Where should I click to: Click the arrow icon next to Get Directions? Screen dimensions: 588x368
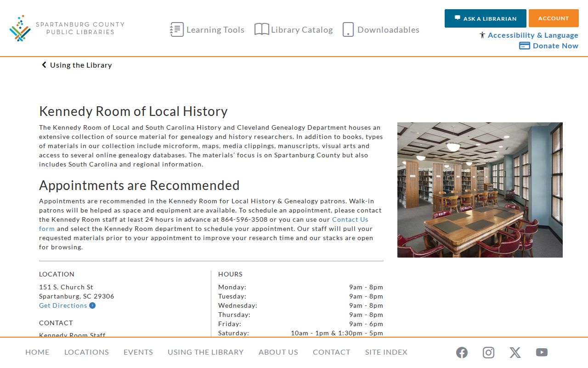(x=92, y=305)
